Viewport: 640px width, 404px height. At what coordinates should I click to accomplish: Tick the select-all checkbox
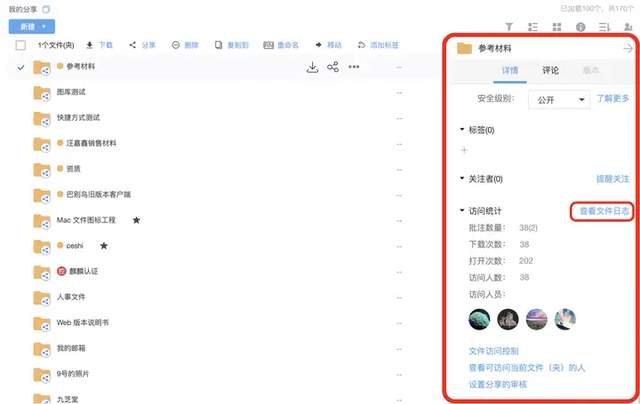[x=20, y=45]
